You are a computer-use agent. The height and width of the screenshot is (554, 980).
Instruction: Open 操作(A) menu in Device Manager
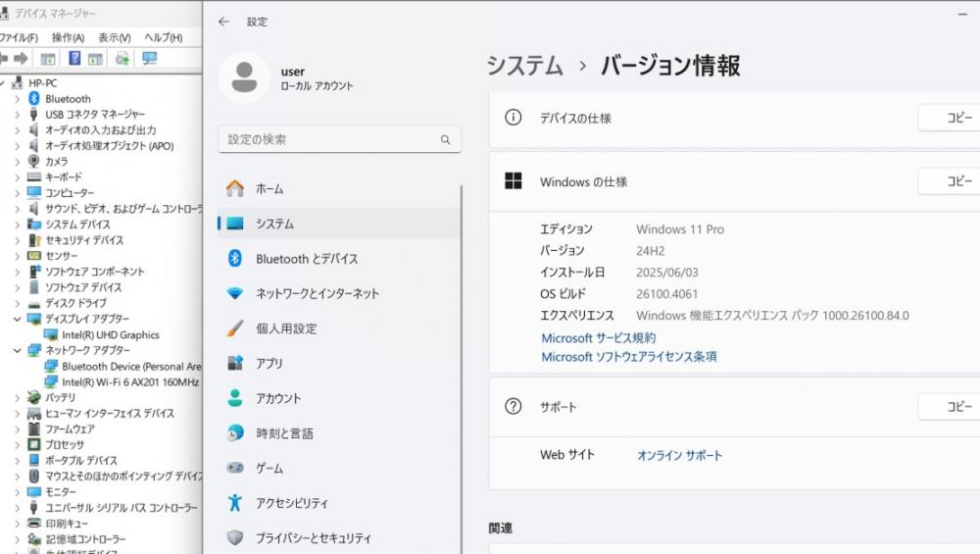[69, 37]
